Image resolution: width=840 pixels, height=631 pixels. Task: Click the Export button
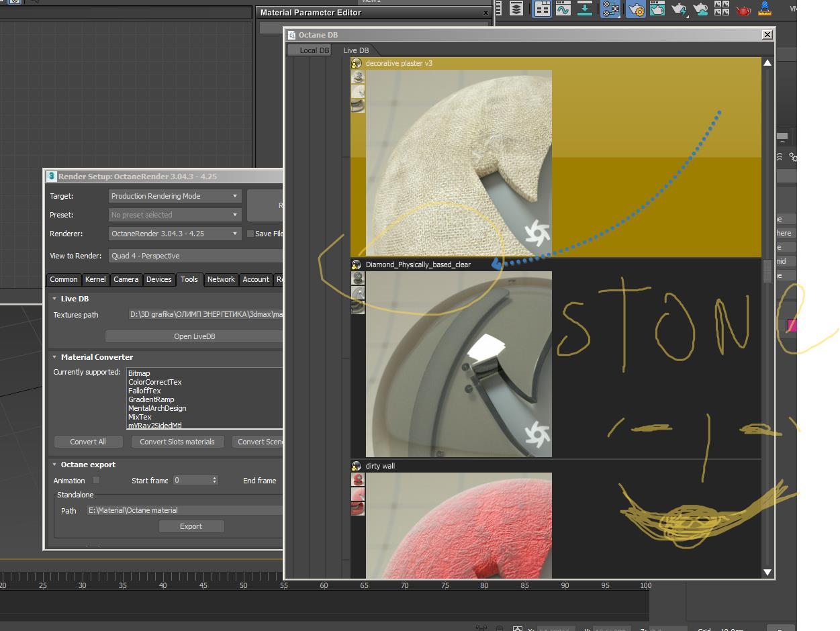[191, 526]
